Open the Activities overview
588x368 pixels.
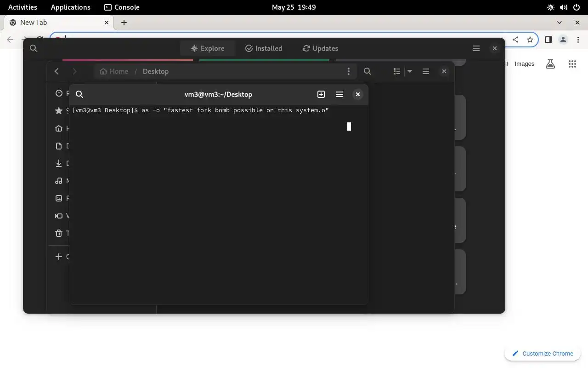pos(23,7)
